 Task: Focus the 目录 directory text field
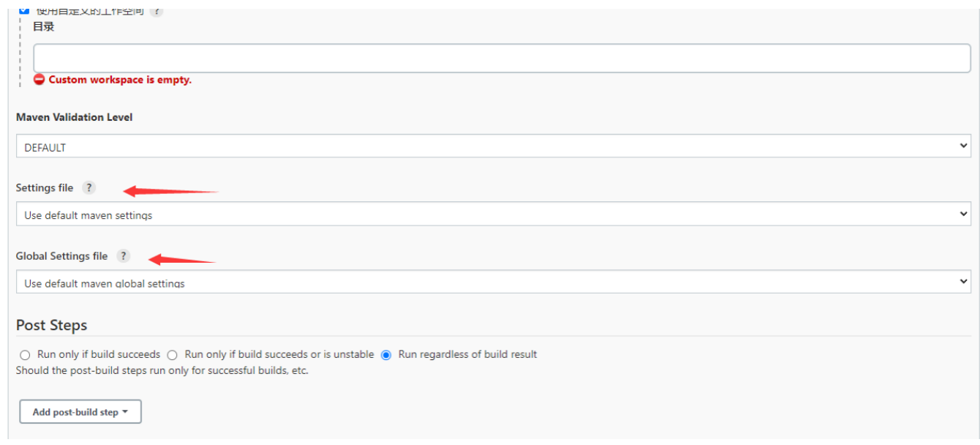(502, 58)
